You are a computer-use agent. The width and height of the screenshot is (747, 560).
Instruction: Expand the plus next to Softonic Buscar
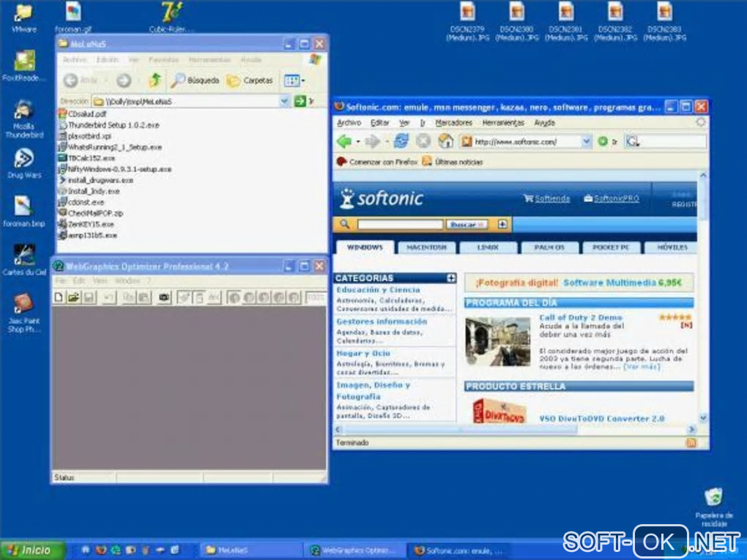tap(502, 224)
